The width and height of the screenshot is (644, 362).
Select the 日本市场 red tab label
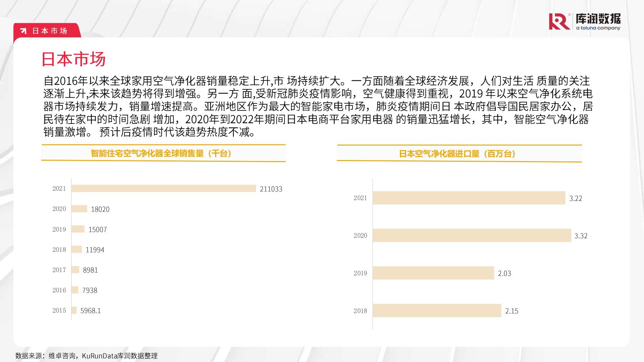click(50, 31)
